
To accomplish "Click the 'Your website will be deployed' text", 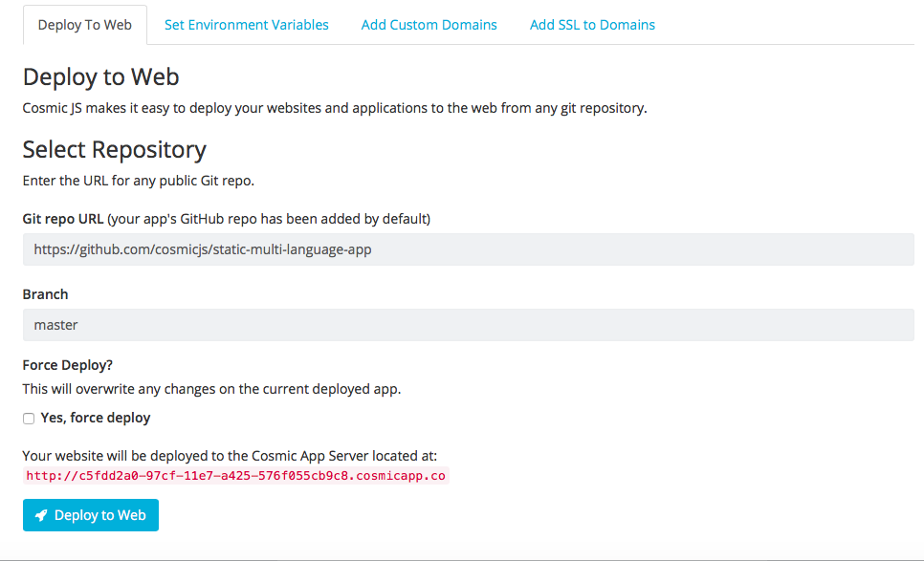I will [x=229, y=456].
